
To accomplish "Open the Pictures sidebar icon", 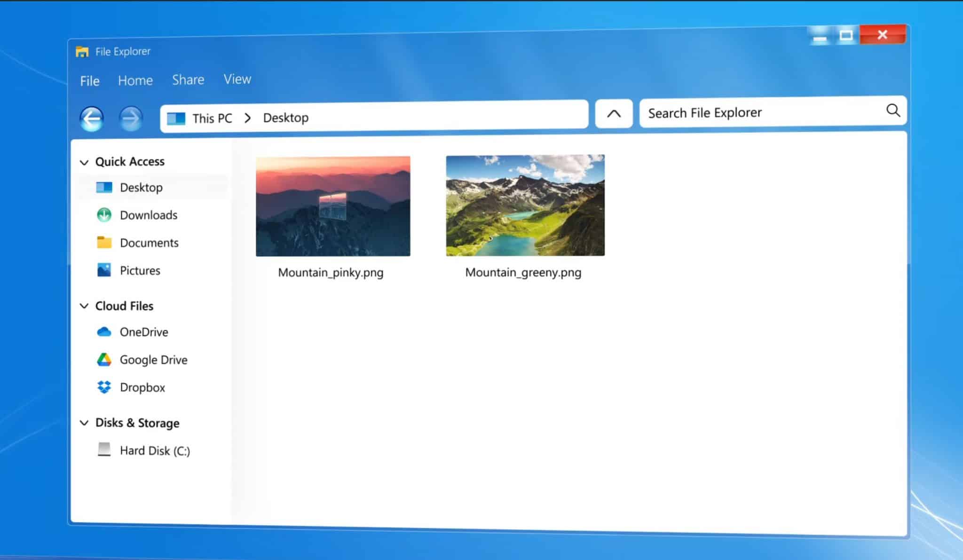I will [x=104, y=270].
